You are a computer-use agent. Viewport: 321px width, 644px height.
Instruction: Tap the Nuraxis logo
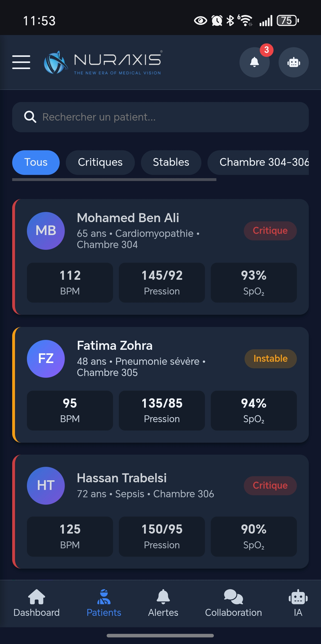pos(103,62)
